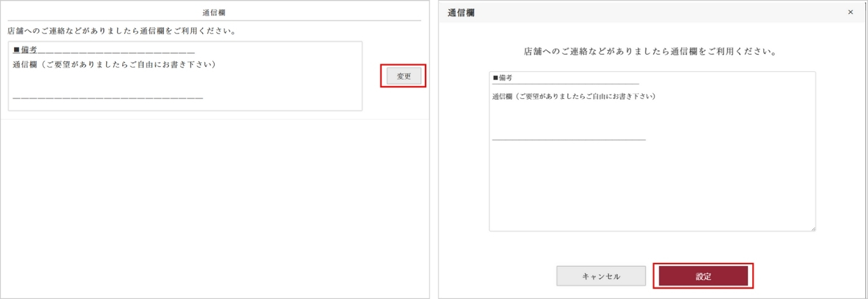Click the bottom dashed line in left remarks box
868x299 pixels.
click(107, 98)
